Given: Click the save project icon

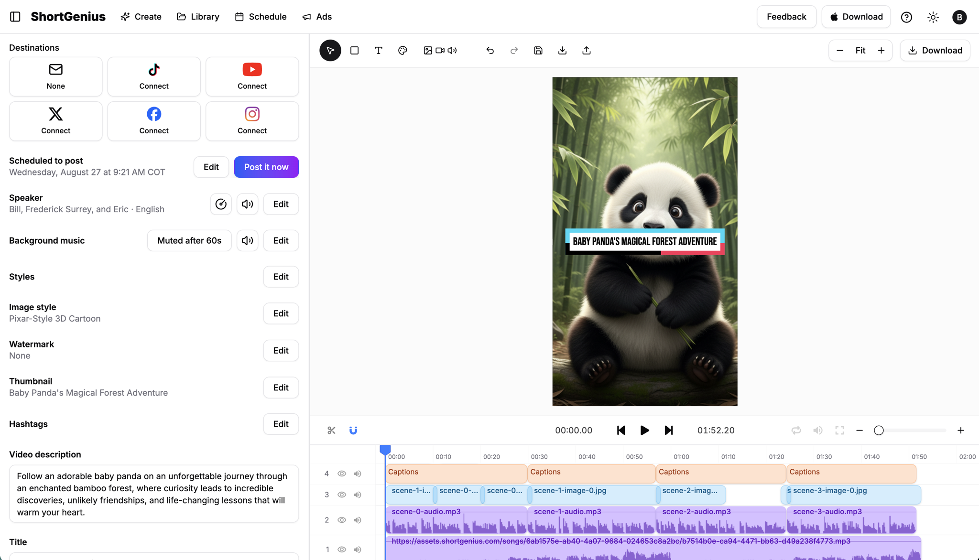Looking at the screenshot, I should click(538, 51).
